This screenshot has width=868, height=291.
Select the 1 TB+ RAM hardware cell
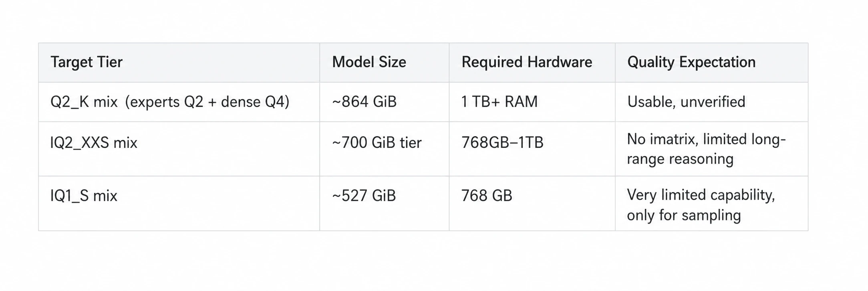[x=532, y=102]
